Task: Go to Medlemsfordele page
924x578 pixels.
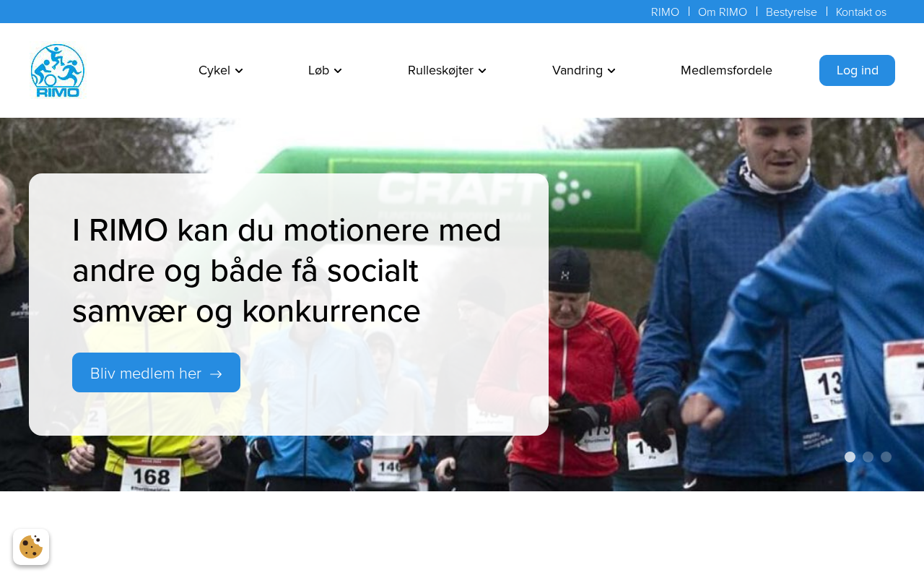Action: (x=726, y=70)
